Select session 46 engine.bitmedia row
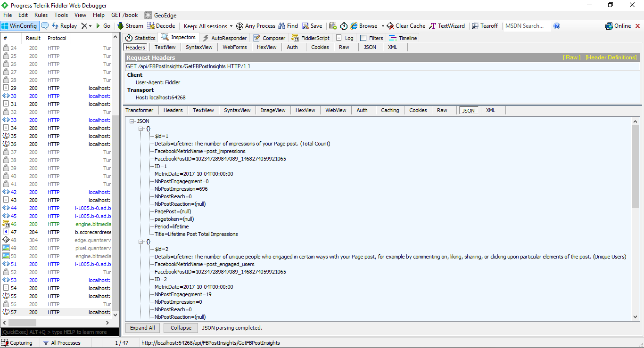This screenshot has height=348, width=644. 57,224
